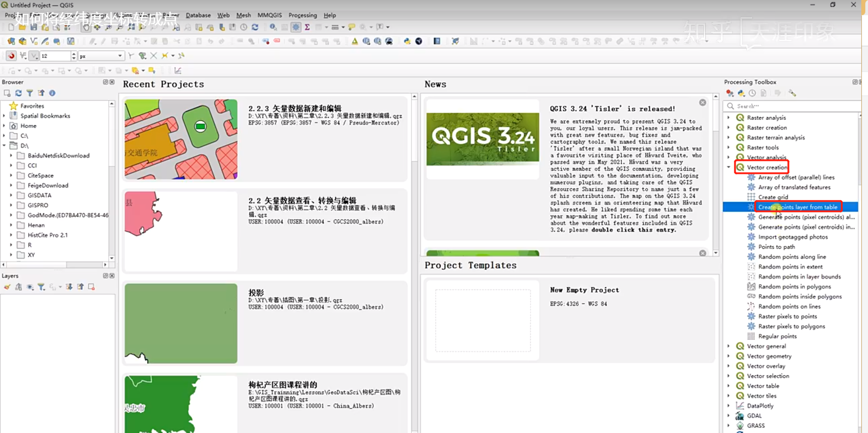Viewport: 868px width, 433px height.
Task: Open the Processing Toolbox gear icon in toolbar
Action: pyautogui.click(x=296, y=27)
